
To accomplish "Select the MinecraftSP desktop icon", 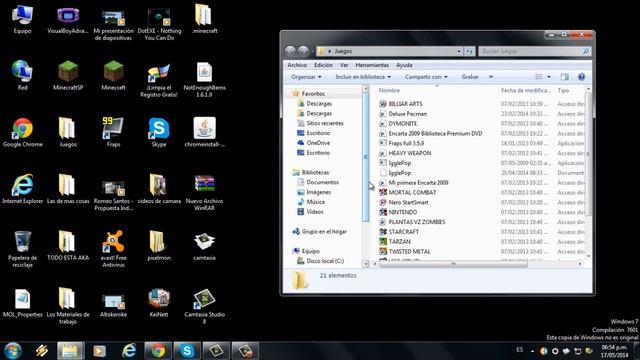I will tap(68, 76).
